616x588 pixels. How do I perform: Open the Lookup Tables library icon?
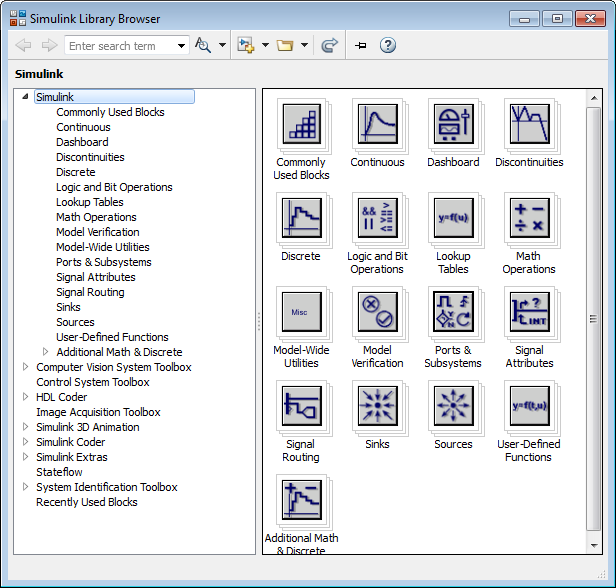[x=453, y=218]
